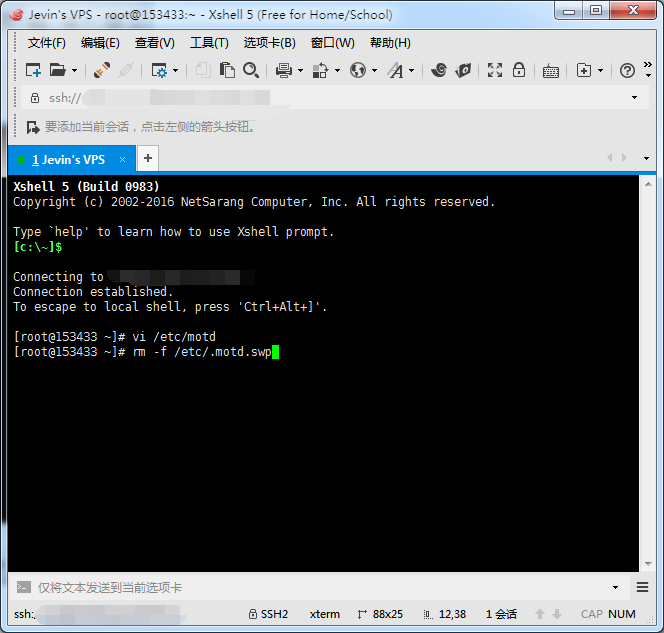This screenshot has height=633, width=664.
Task: Click the tab scroll left arrow
Action: [x=610, y=158]
